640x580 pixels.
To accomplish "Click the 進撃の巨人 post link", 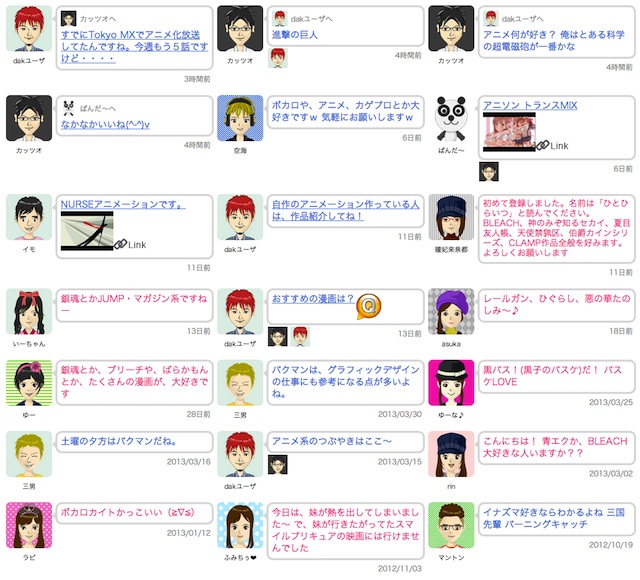I will pos(295,35).
